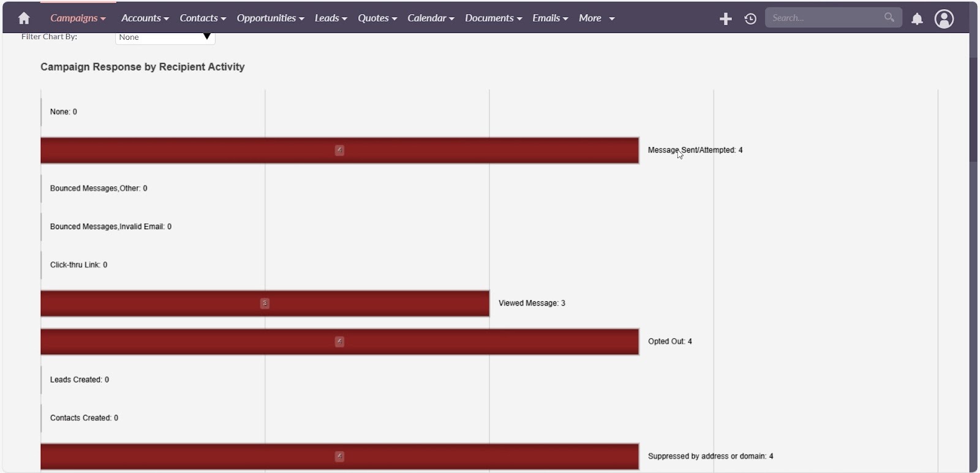Expand the More menu
The image size is (980, 473).
coord(596,18)
